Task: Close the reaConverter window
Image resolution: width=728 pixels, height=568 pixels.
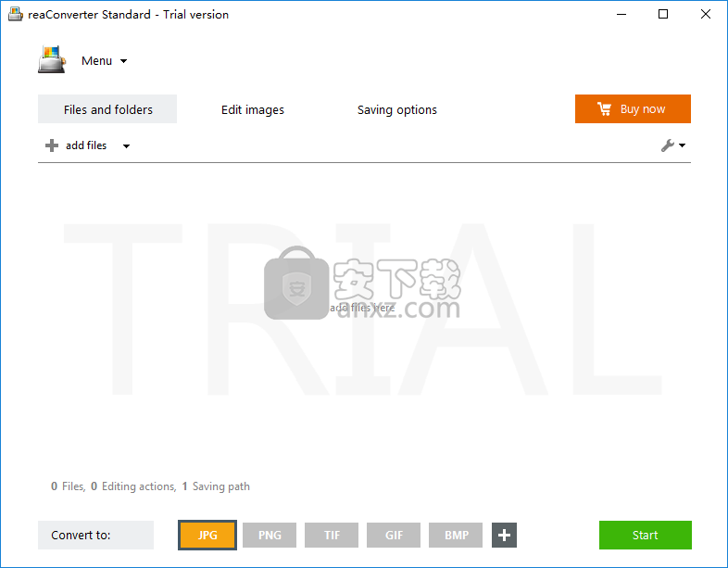Action: coord(706,15)
